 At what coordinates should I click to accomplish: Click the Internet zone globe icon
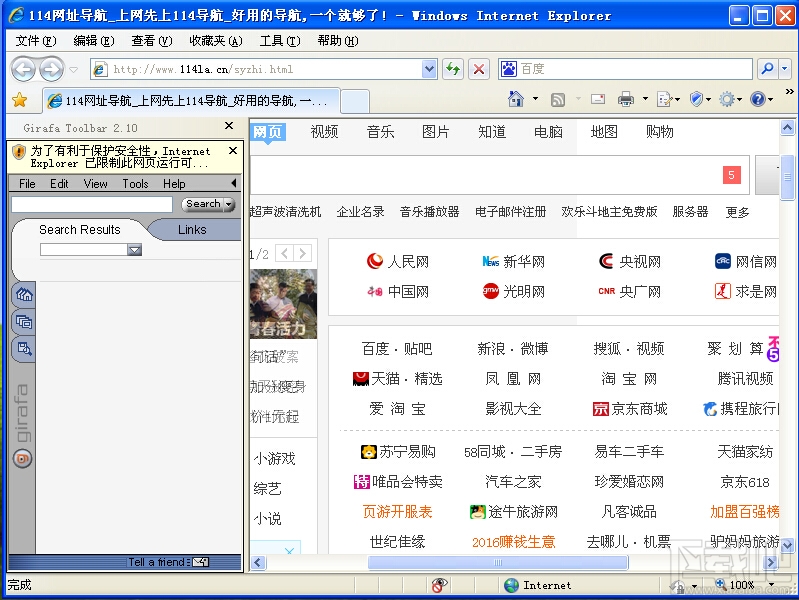(511, 585)
